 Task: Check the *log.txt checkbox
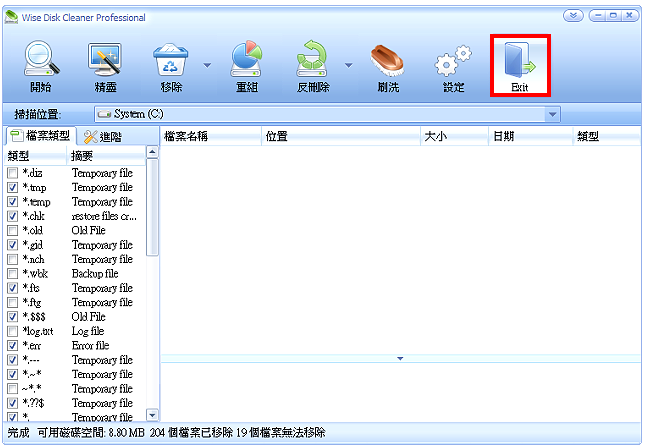[13, 331]
